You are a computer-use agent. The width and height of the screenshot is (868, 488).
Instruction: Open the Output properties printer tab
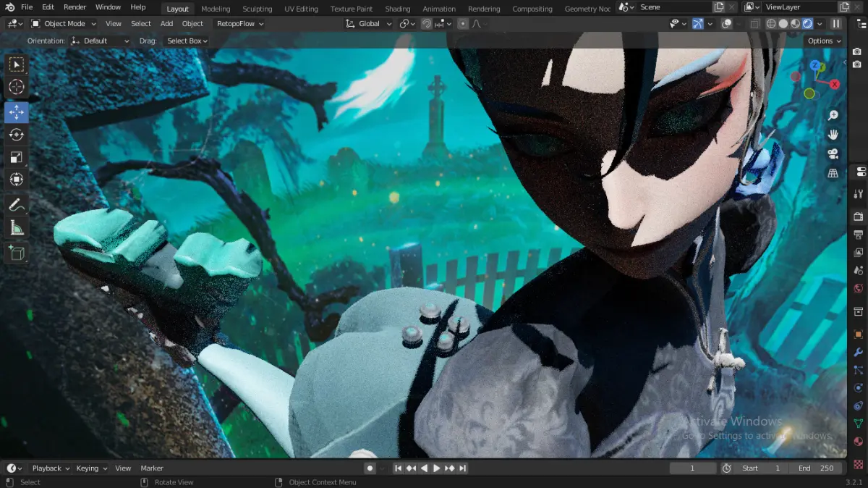click(859, 235)
